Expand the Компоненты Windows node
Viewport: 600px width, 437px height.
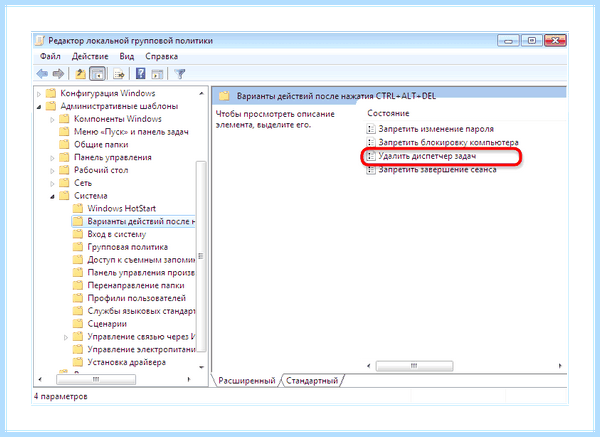tap(52, 119)
